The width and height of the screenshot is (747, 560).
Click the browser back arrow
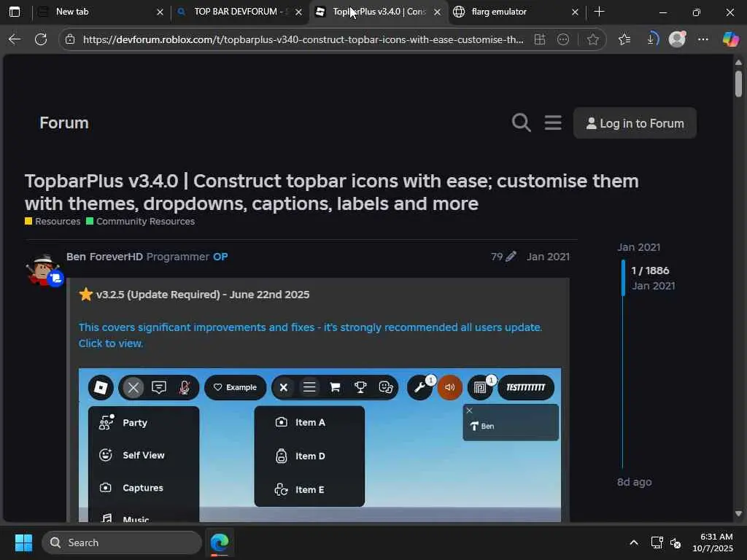(x=15, y=39)
